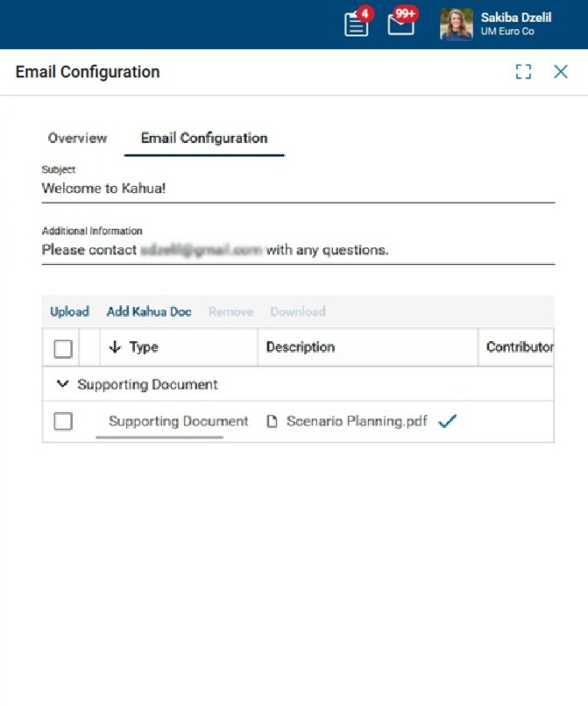Collapse the Supporting Document group
Image resolution: width=588 pixels, height=706 pixels.
62,384
